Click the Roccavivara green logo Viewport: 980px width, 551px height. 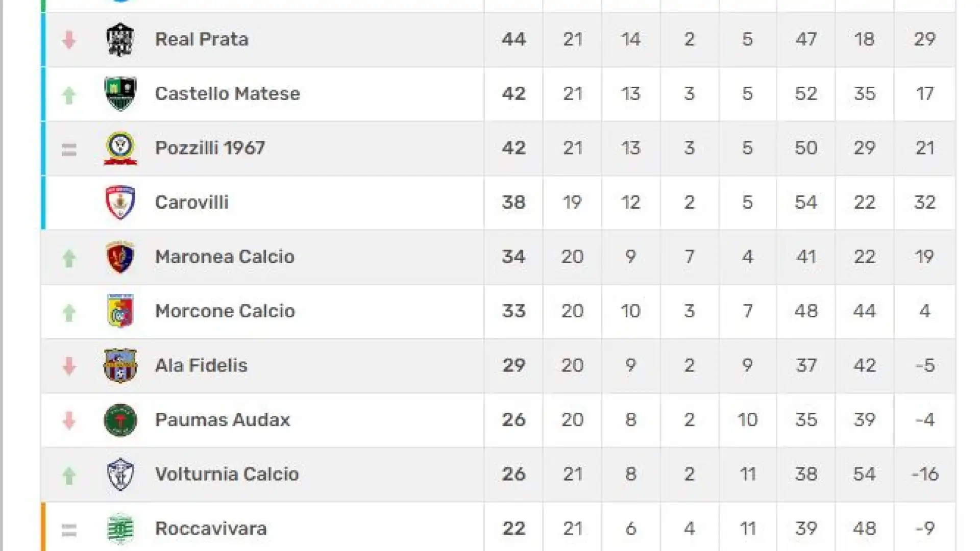[120, 529]
